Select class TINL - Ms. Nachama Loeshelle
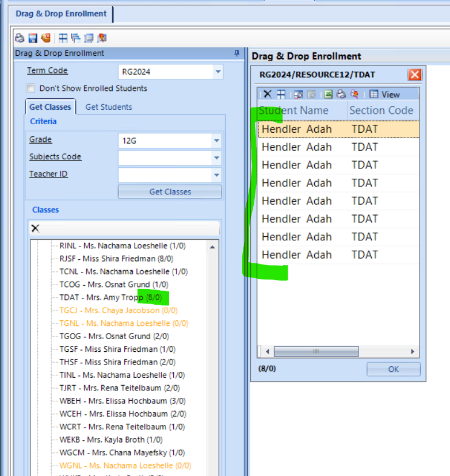450x476 pixels. (122, 375)
